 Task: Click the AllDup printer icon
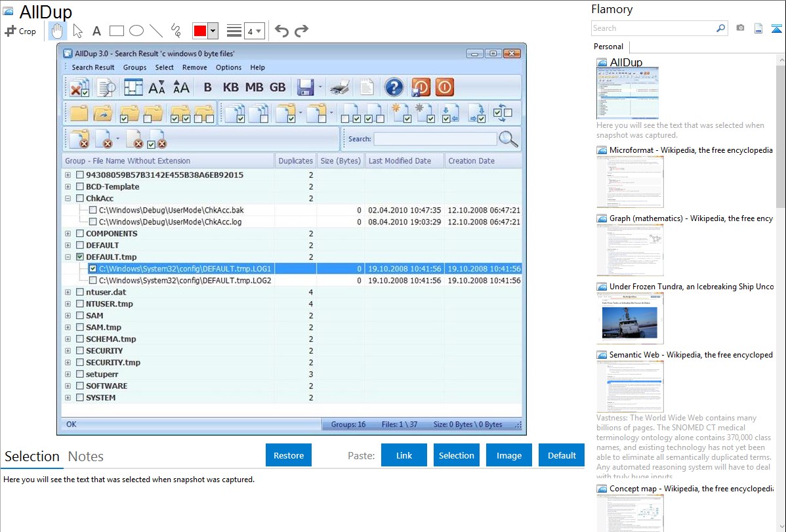(340, 87)
